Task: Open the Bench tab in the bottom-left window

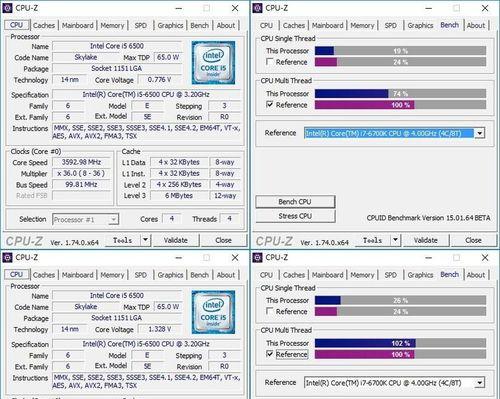Action: click(199, 275)
